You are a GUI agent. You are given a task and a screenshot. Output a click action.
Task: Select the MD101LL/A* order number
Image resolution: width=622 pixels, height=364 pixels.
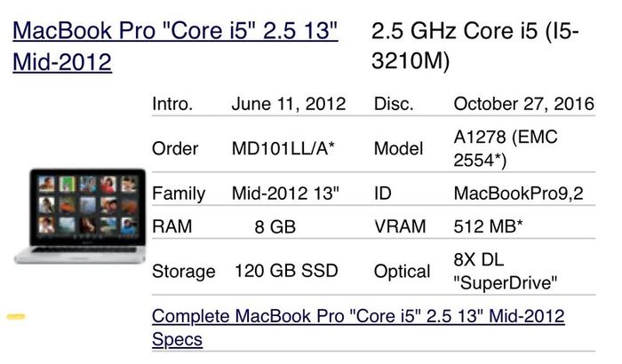coord(283,148)
